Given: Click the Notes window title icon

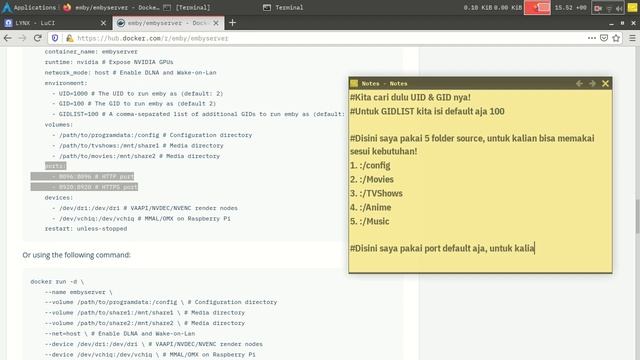Looking at the screenshot, I should 354,83.
